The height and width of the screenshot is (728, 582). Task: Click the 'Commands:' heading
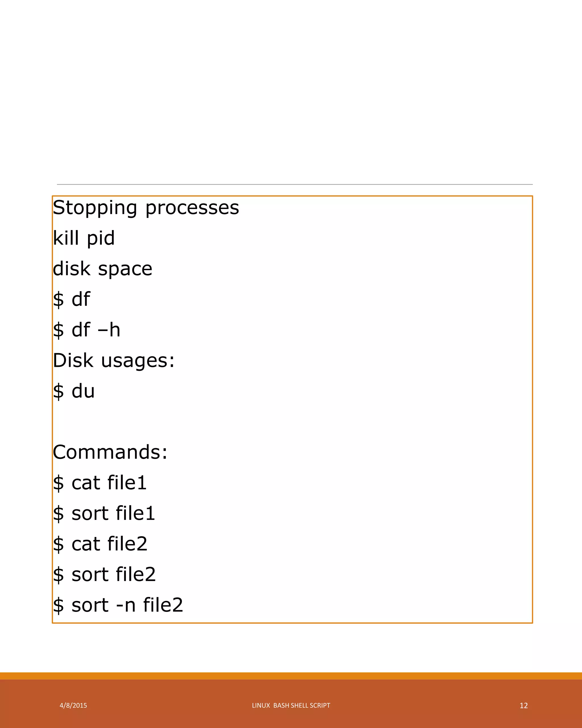110,452
